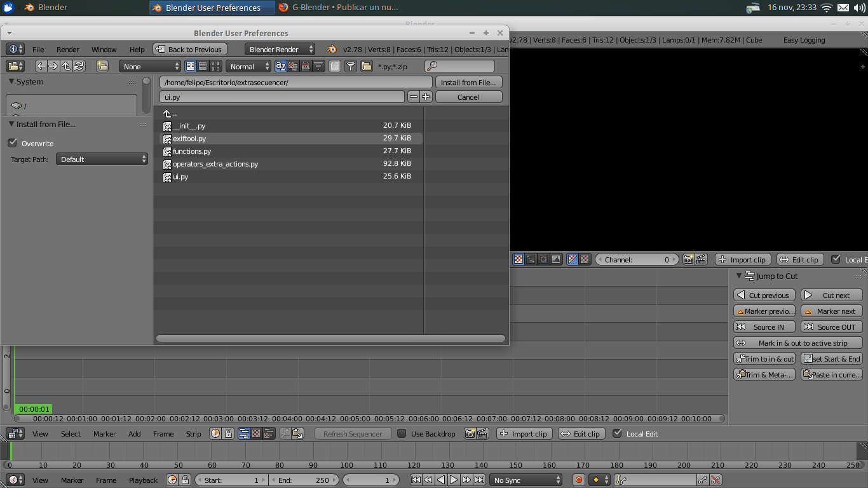
Task: Open the Blender Render engine dropdown
Action: tap(280, 49)
